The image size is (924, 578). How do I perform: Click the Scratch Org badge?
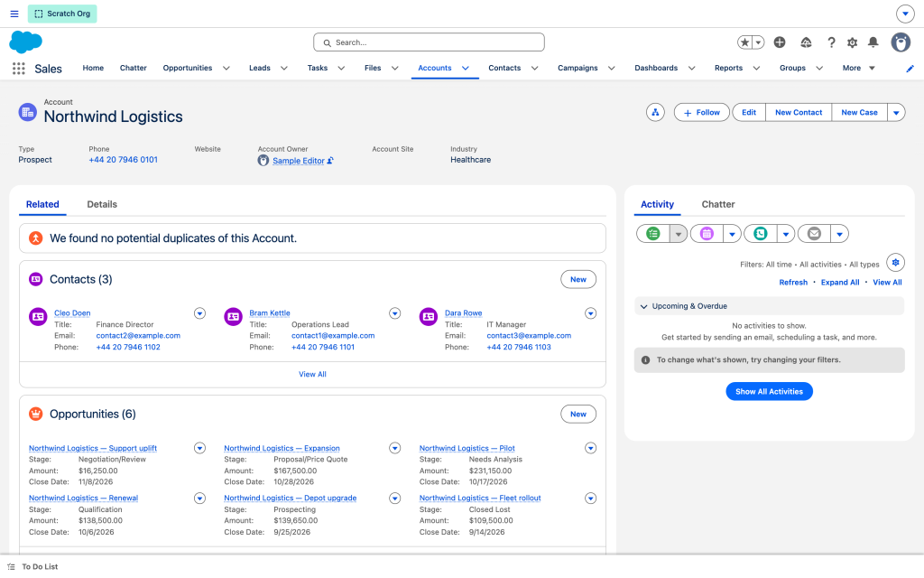point(62,14)
